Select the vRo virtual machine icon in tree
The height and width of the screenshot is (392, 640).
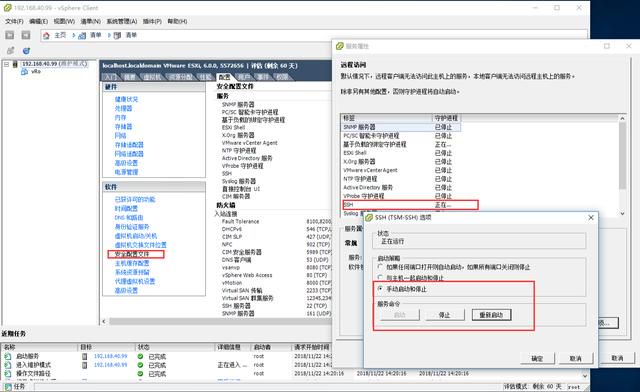pos(24,71)
